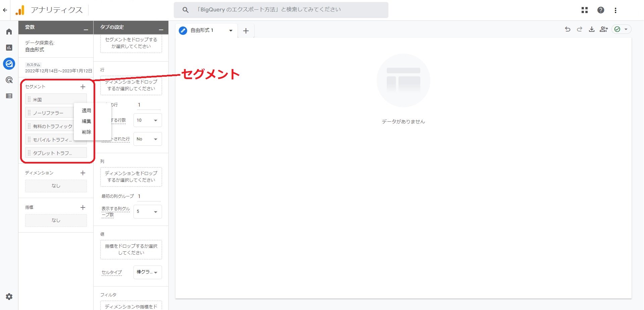The image size is (644, 310).
Task: Click the filter drop zone
Action: pyautogui.click(x=131, y=305)
